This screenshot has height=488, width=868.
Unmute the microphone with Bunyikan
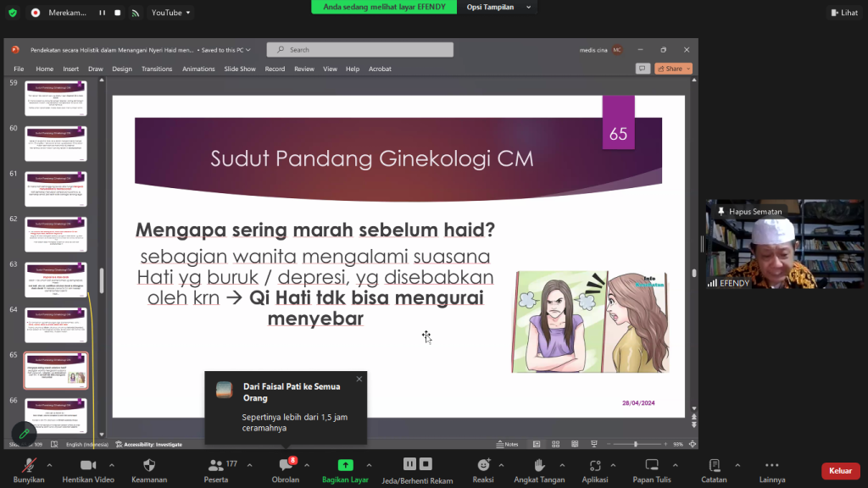click(29, 471)
